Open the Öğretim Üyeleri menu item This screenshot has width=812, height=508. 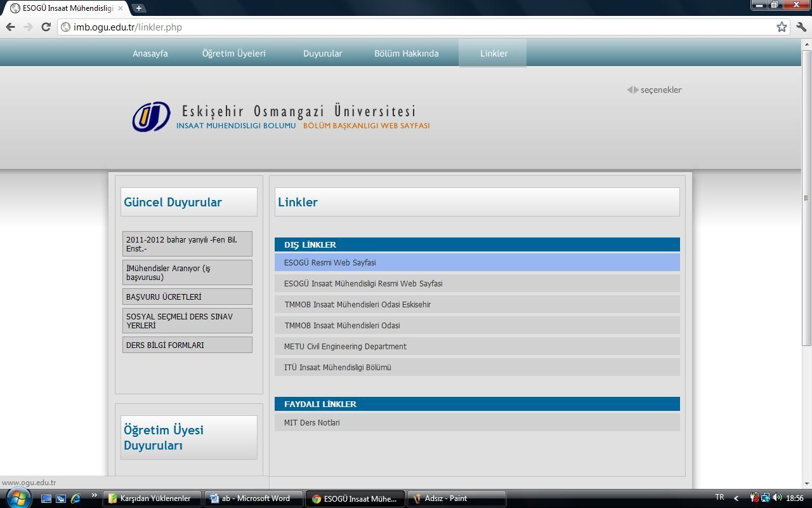[x=234, y=53]
